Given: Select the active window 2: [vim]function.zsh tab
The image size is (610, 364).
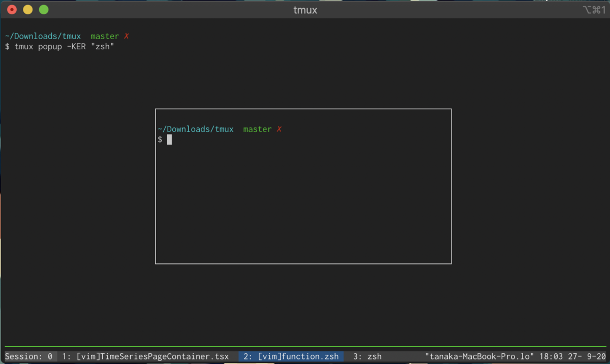Looking at the screenshot, I should [290, 356].
